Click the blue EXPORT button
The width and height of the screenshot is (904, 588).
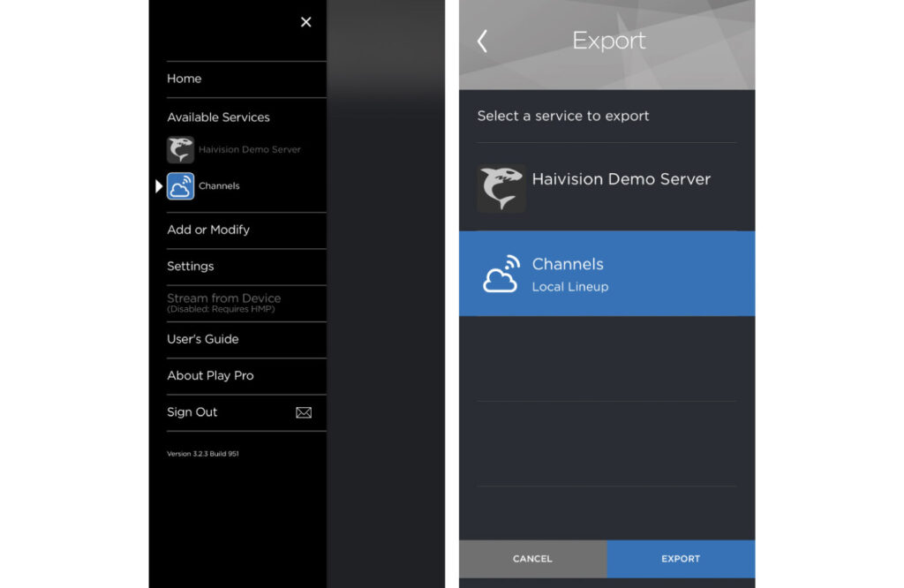[681, 559]
